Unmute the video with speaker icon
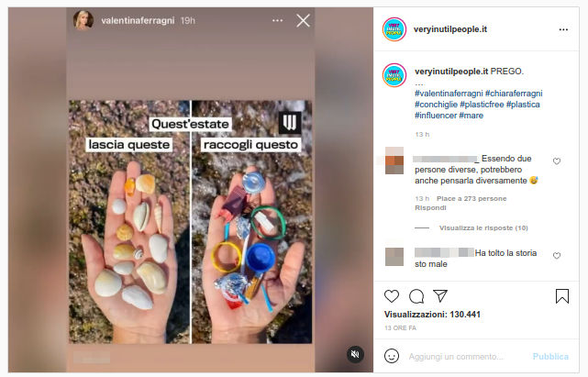This screenshot has height=377, width=588. click(355, 354)
